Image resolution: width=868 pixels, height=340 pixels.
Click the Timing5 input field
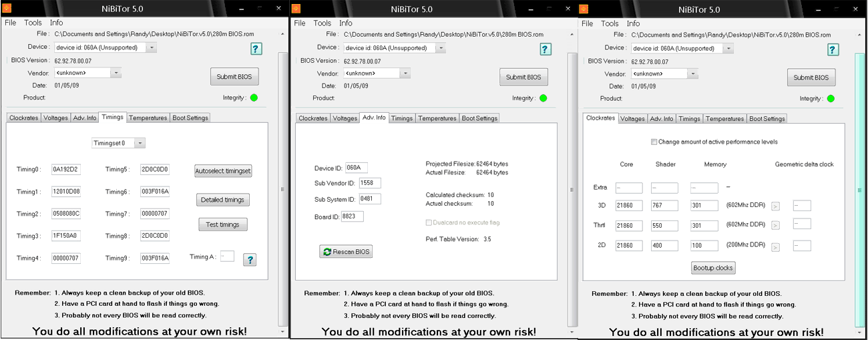pos(155,170)
